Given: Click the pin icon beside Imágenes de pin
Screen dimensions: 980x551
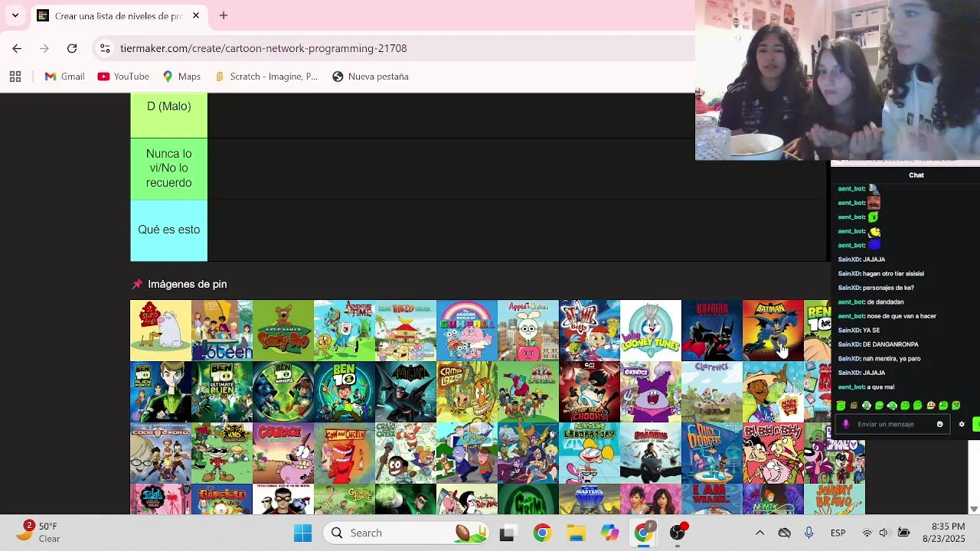Looking at the screenshot, I should coord(137,284).
